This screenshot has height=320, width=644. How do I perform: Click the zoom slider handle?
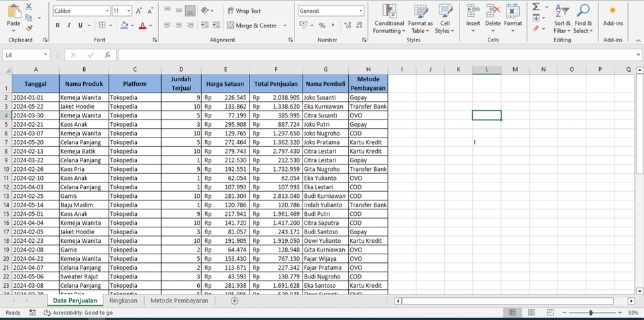(x=590, y=313)
